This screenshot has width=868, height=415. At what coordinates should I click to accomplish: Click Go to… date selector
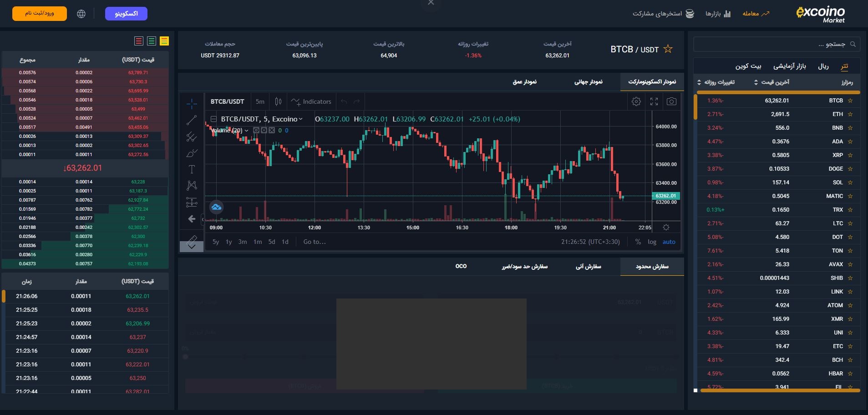(x=315, y=242)
